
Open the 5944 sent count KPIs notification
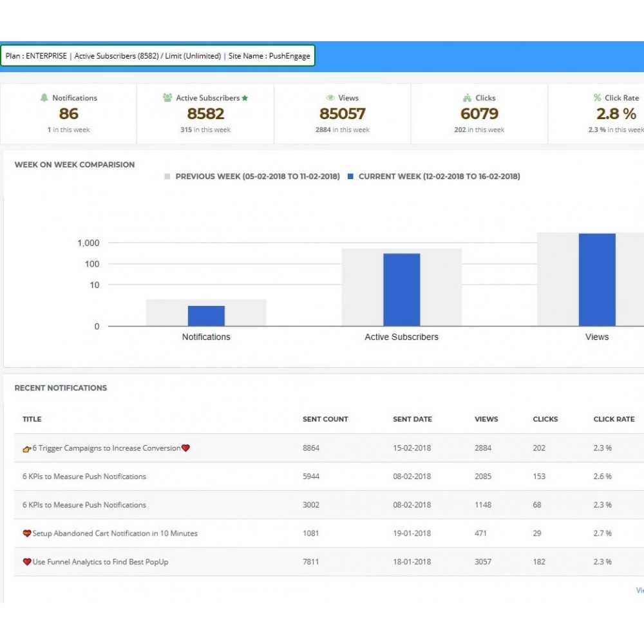(x=84, y=477)
